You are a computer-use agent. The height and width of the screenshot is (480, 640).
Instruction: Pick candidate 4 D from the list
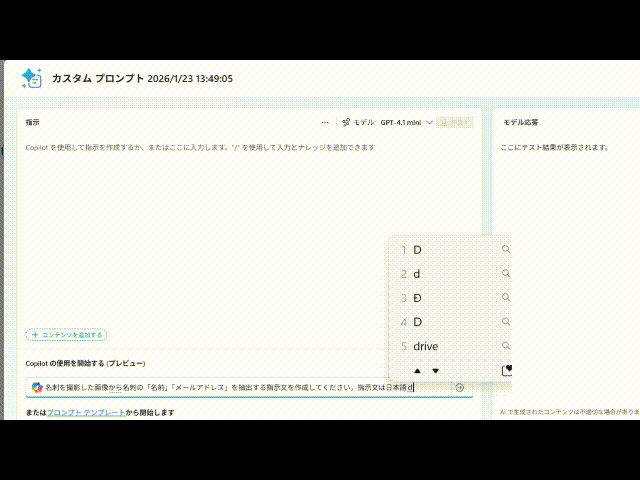click(x=417, y=322)
